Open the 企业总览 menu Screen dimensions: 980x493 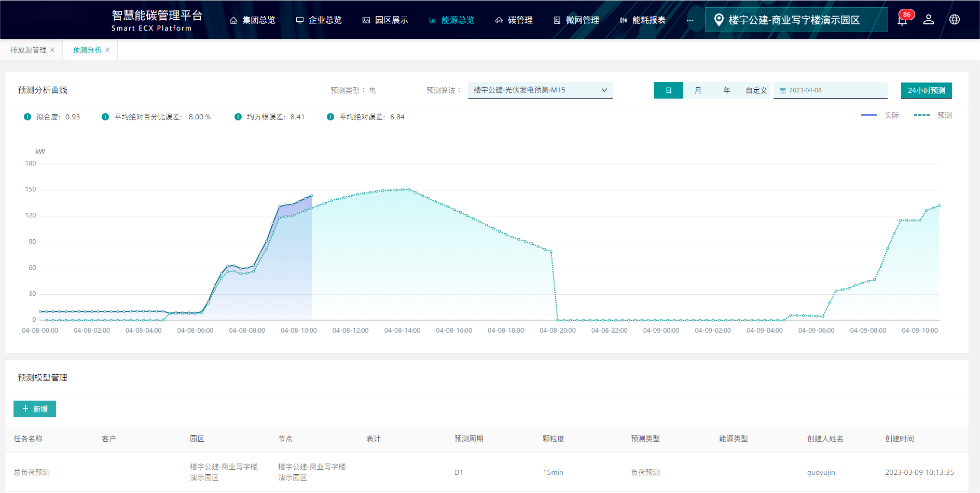point(319,20)
